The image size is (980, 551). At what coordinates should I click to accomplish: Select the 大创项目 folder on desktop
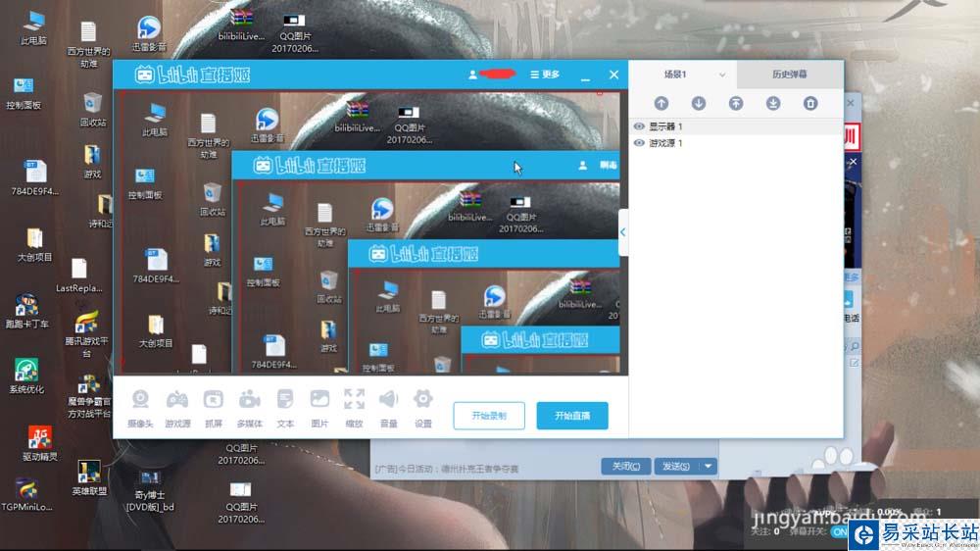tap(34, 244)
